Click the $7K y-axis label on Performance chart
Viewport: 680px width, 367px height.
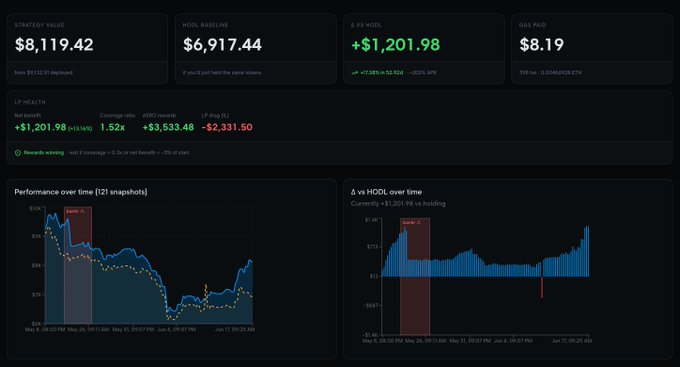(36, 295)
